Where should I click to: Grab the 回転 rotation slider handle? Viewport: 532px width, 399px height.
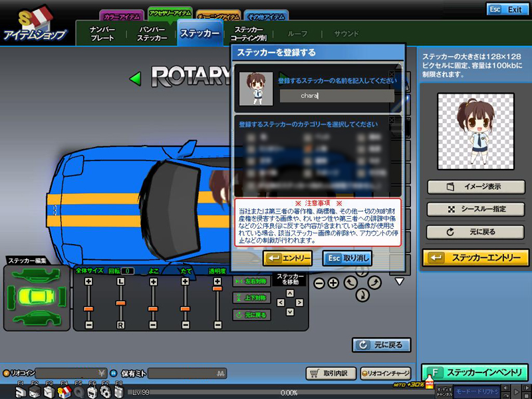pyautogui.click(x=120, y=303)
